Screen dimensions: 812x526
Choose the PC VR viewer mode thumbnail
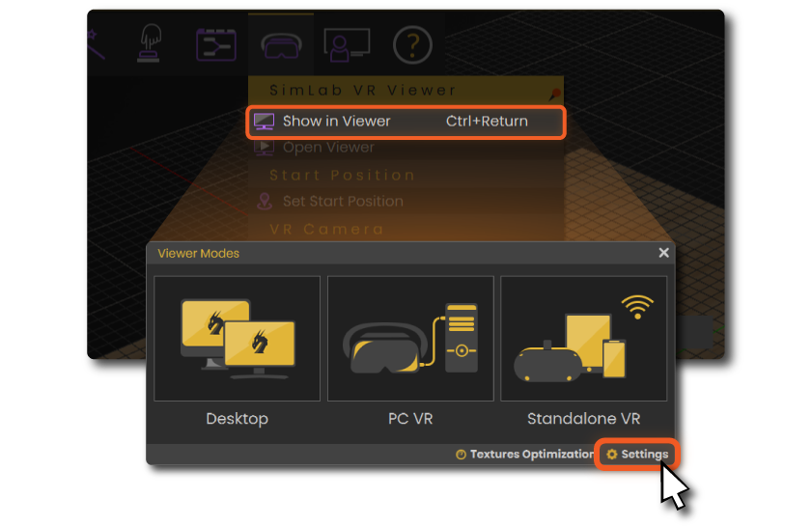coord(410,339)
